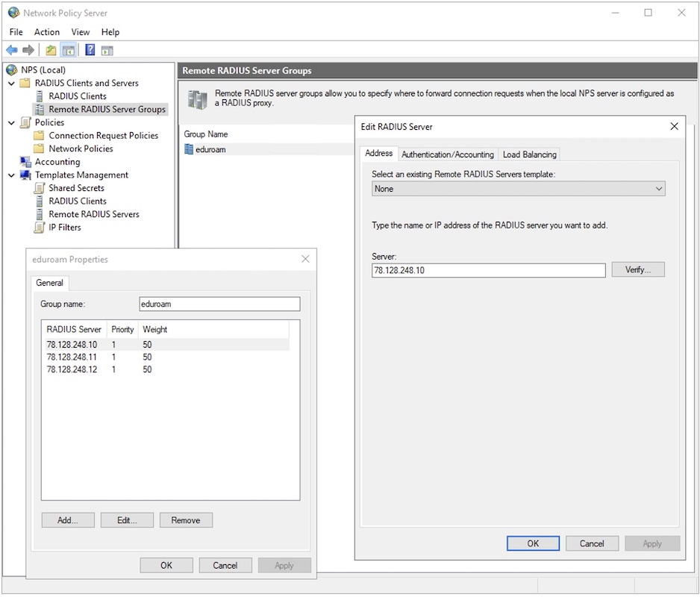
Task: Click the eduroam group icon in the list
Action: click(x=189, y=149)
